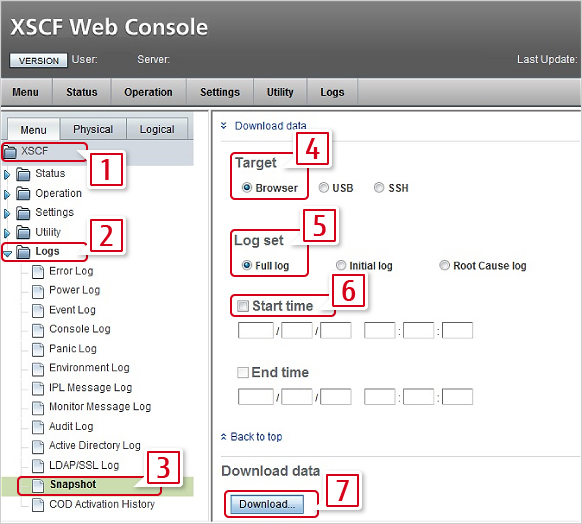
Task: Collapse the Logs folder arrow
Action: tap(7, 253)
